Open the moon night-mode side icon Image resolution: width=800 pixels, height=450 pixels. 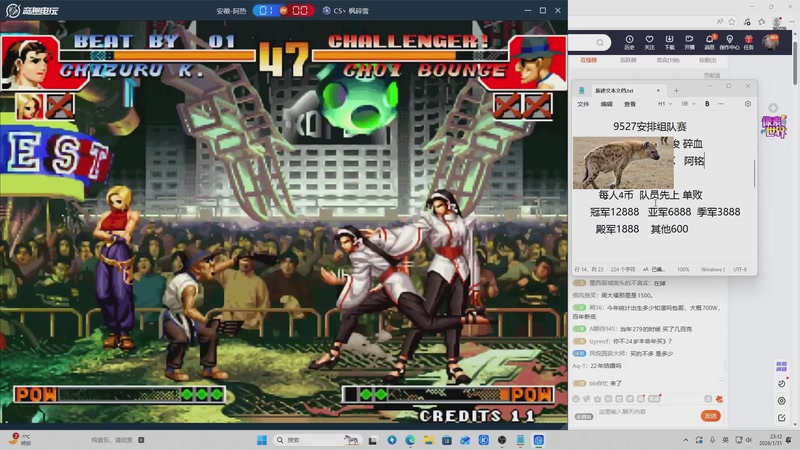pyautogui.click(x=782, y=383)
